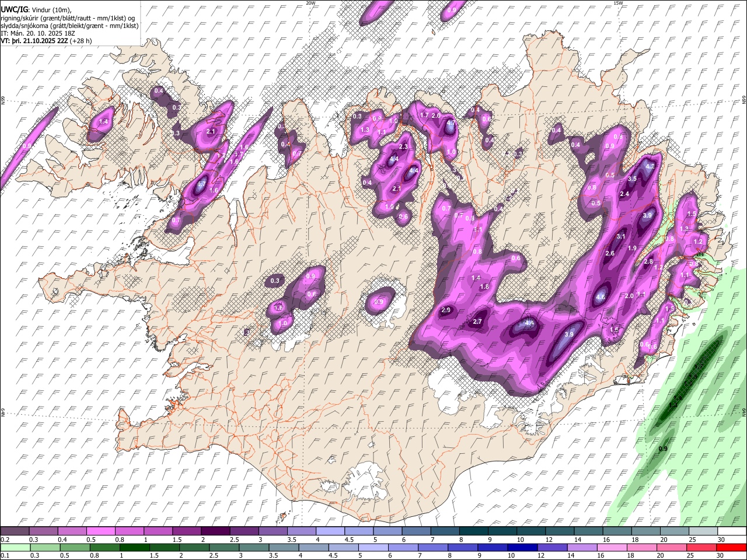Click the '2.3' snowfall value in north Iceland
Viewport: 747px width, 560px height.
(x=403, y=147)
